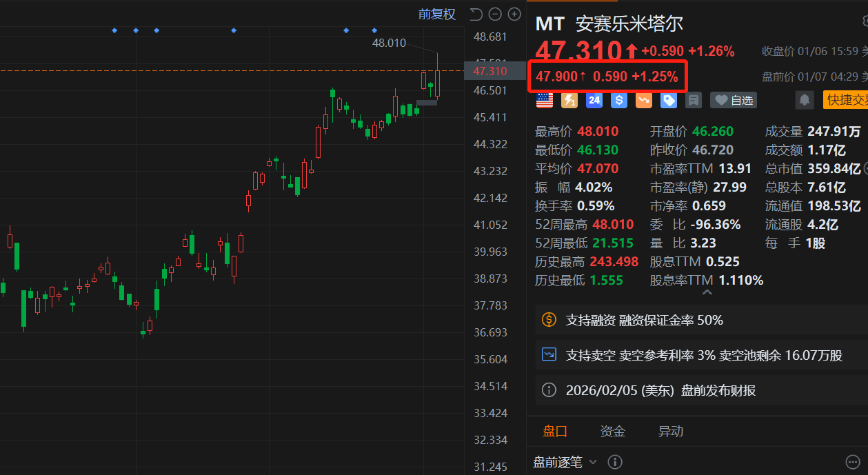Click the 流通股 4.2亿 value
868x475 pixels.
tap(822, 224)
